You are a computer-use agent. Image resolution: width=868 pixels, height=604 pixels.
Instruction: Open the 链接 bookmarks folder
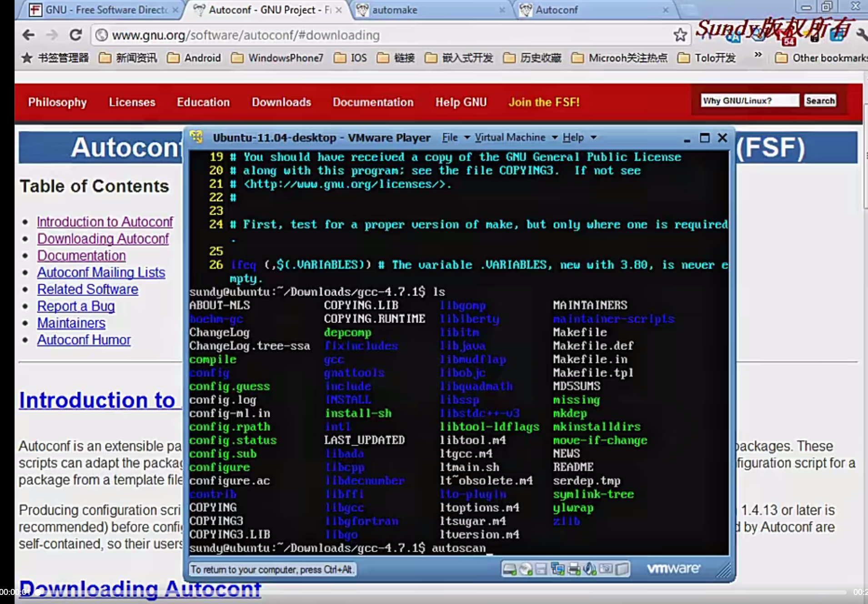pos(396,58)
